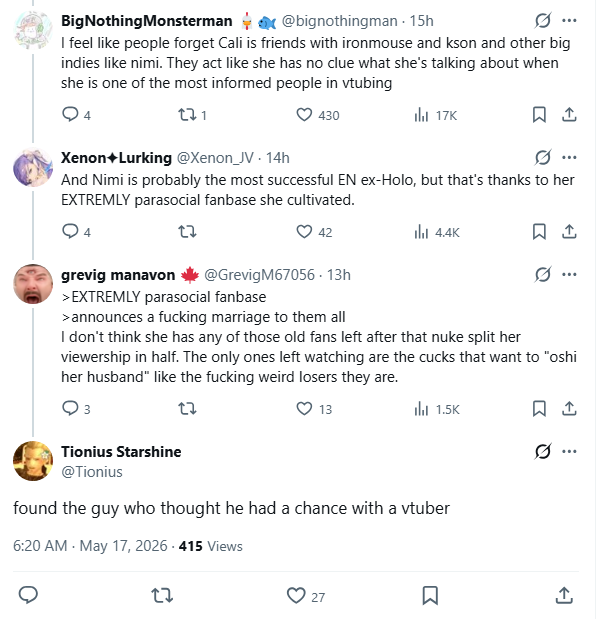
Task: Reply to grevig manavon's tweet
Action: coord(76,409)
